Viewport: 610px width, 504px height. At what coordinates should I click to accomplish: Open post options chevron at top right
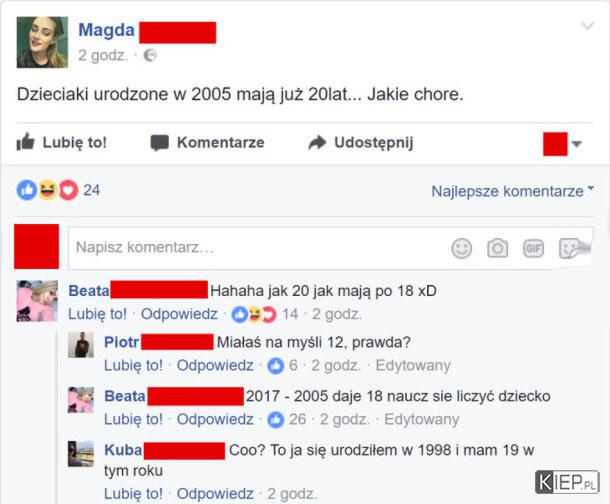coord(587,26)
